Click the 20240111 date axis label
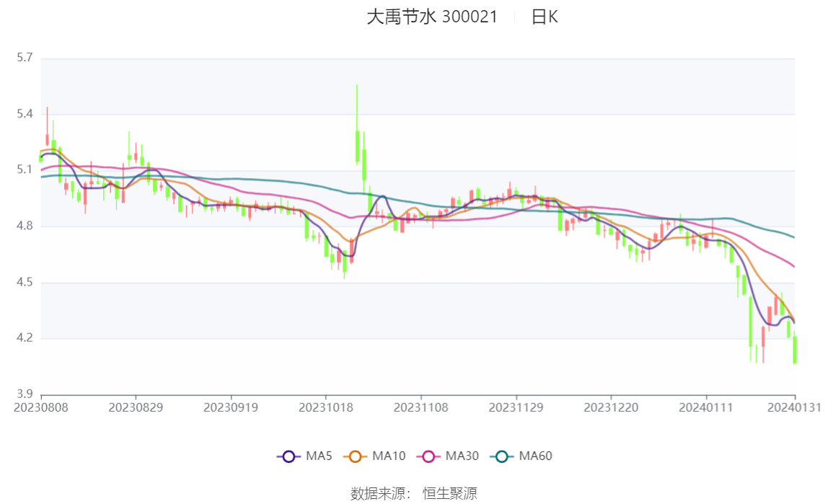828x504 pixels. pyautogui.click(x=706, y=408)
